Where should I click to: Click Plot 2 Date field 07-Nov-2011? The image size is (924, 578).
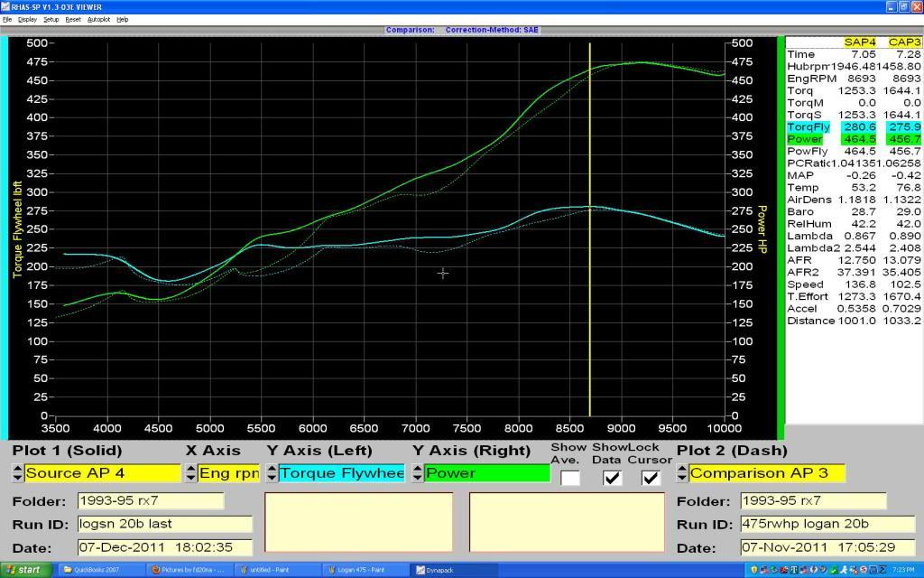828,547
